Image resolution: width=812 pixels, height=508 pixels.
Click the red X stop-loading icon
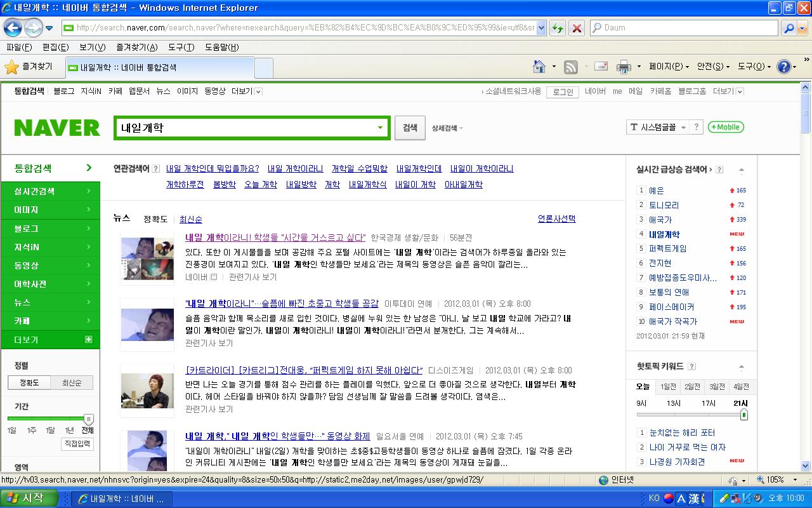(577, 28)
